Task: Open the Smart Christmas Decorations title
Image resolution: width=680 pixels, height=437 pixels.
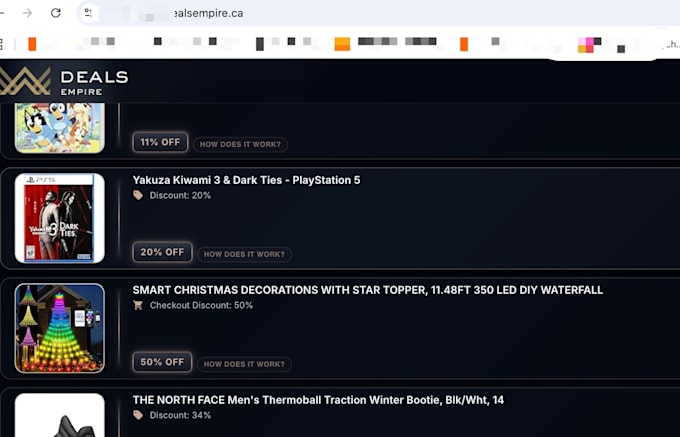Action: (x=368, y=290)
